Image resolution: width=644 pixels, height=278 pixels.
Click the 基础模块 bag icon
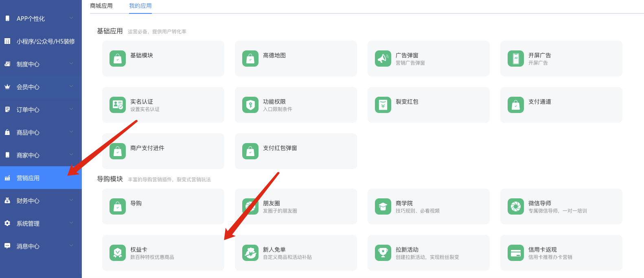coord(118,59)
